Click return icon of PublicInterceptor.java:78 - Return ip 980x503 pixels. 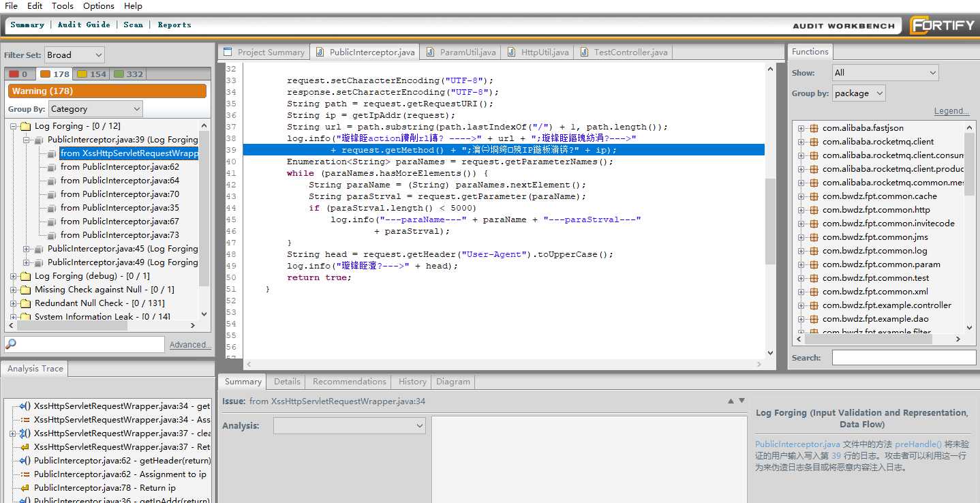tap(25, 488)
